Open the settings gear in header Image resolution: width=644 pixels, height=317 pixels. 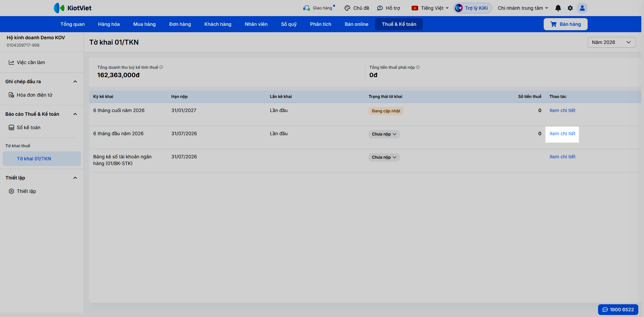(x=570, y=8)
